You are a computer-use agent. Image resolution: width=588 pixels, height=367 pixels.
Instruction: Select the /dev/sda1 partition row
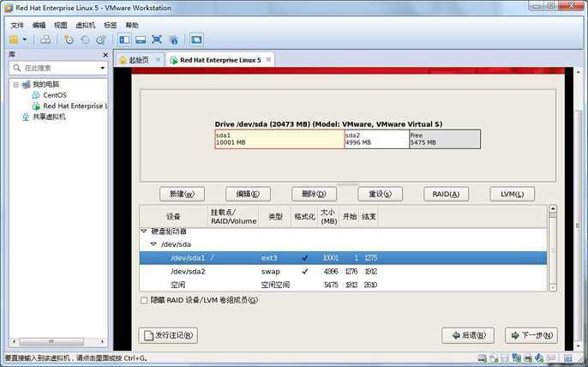point(343,258)
